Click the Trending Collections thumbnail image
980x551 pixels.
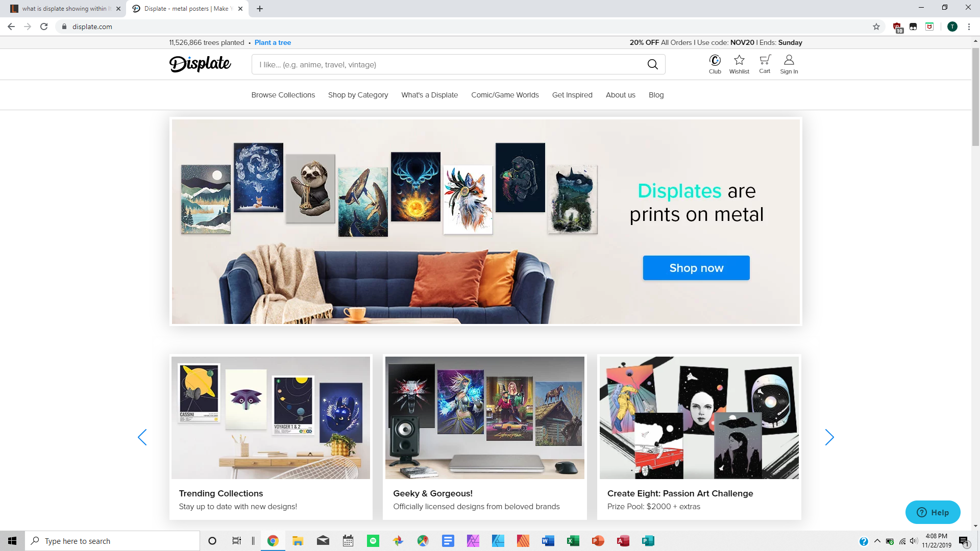tap(271, 417)
